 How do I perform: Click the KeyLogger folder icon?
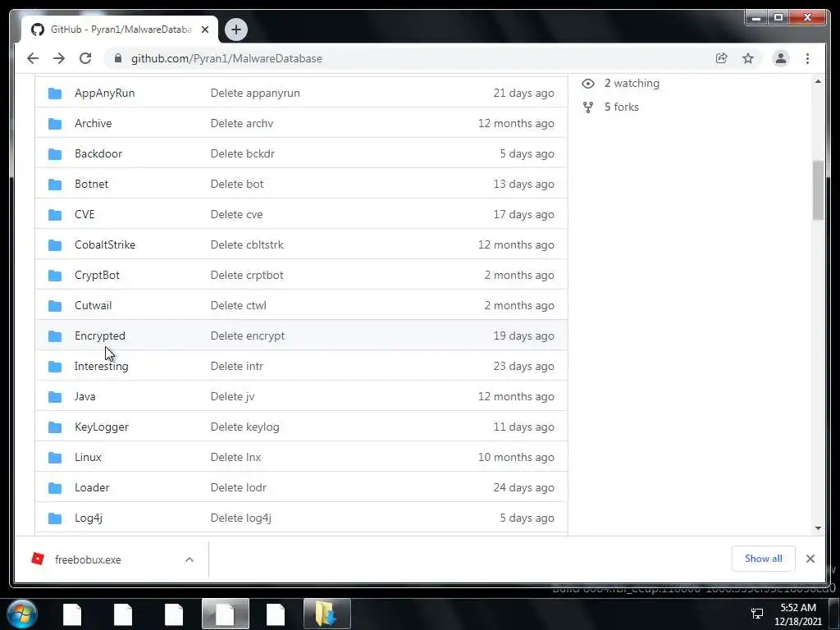tap(55, 427)
